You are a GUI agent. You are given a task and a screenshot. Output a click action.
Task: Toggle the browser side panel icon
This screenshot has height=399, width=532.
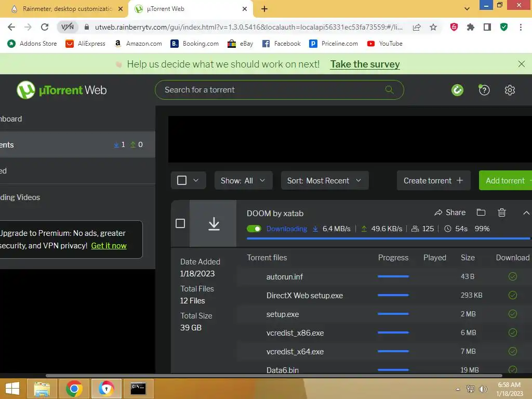coord(487,27)
